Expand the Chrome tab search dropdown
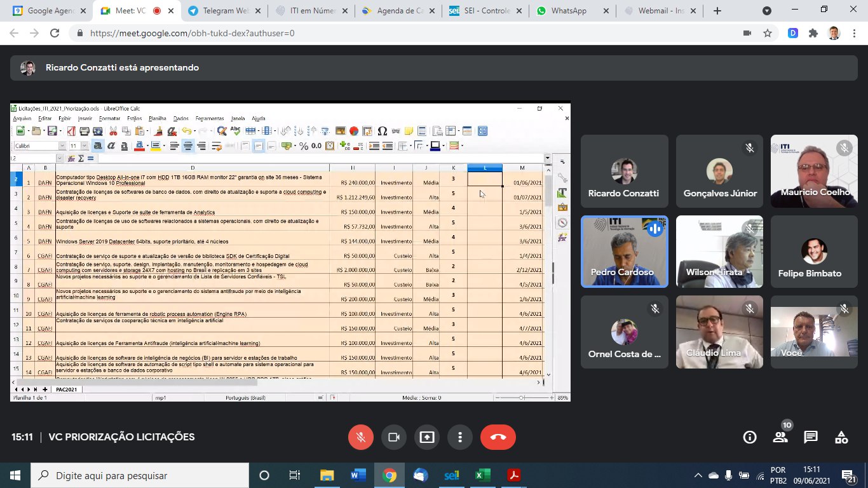Viewport: 868px width, 488px height. point(767,11)
